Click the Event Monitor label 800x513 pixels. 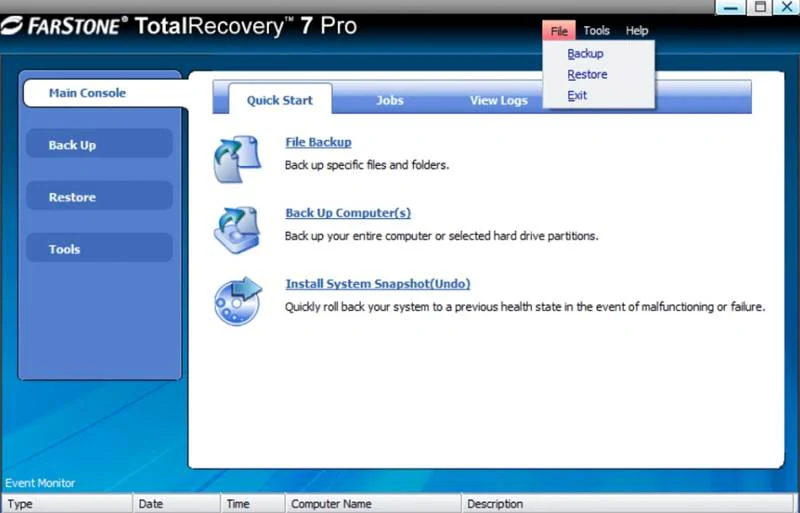(40, 483)
